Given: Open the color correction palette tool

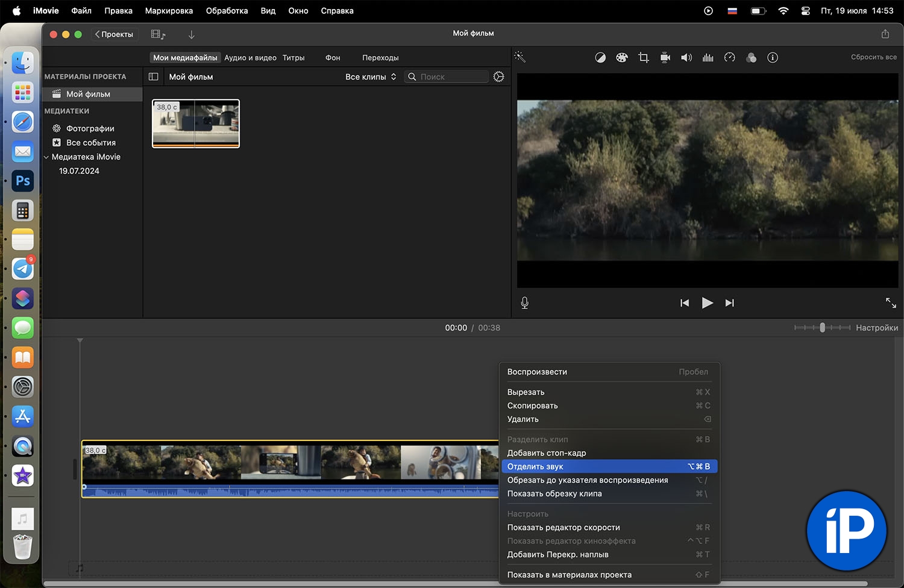Looking at the screenshot, I should [x=621, y=58].
